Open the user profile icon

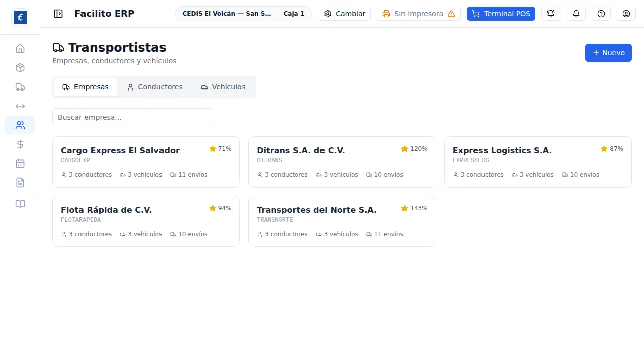coord(626,14)
